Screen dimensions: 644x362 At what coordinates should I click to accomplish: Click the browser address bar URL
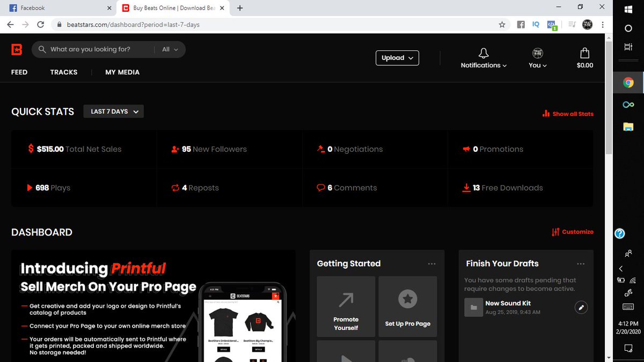[x=133, y=25]
